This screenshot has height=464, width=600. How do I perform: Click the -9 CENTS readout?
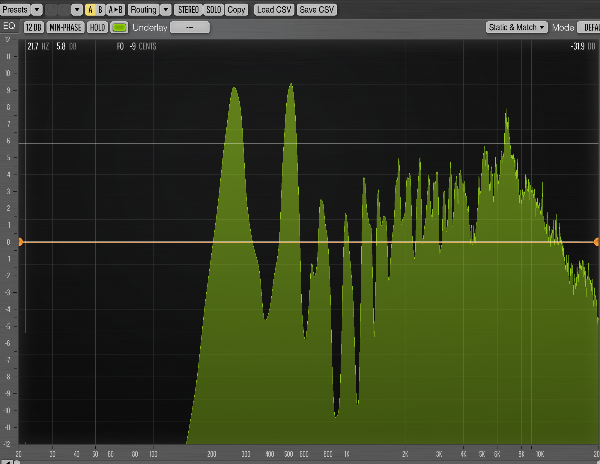coord(143,46)
